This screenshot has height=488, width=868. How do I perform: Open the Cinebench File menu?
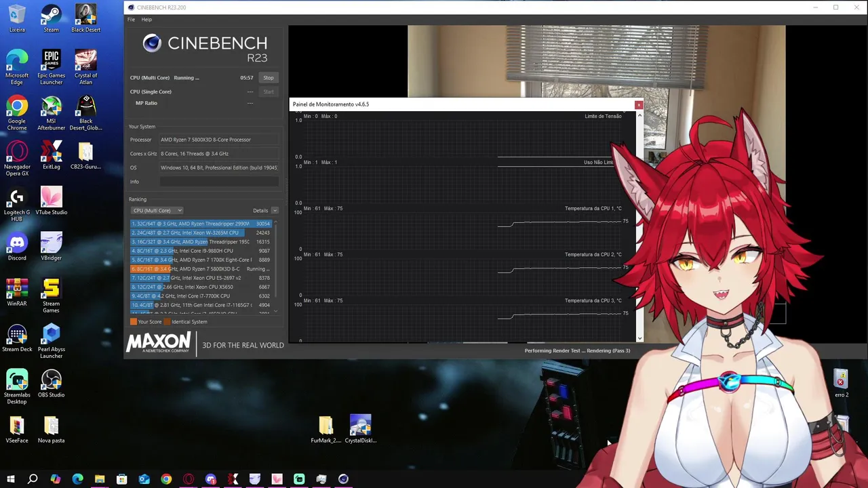pyautogui.click(x=131, y=20)
